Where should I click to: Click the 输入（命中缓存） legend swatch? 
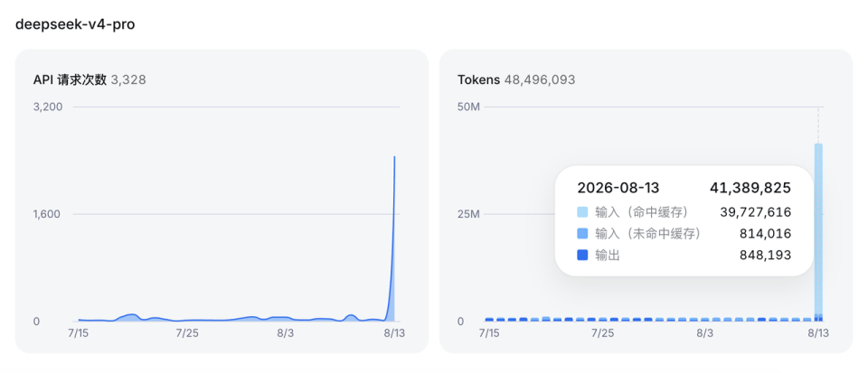point(582,212)
